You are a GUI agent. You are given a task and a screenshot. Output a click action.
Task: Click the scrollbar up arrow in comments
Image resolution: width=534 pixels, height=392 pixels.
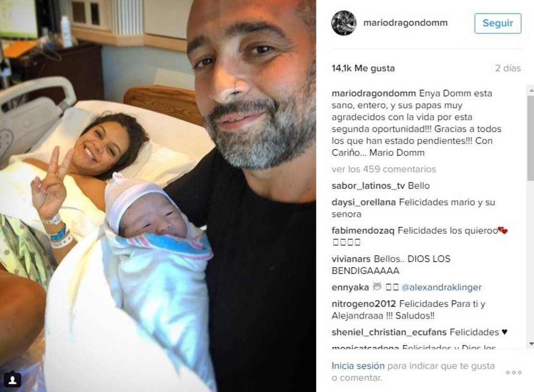(x=531, y=91)
